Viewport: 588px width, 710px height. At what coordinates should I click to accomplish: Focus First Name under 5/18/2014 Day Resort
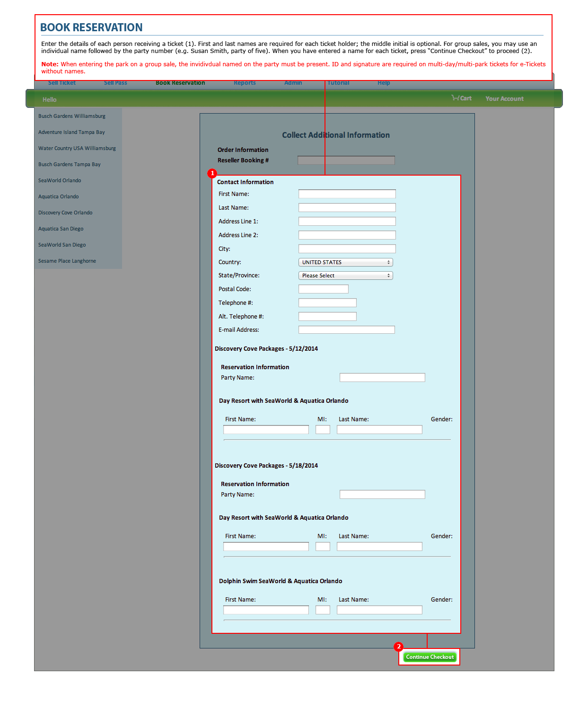click(x=266, y=547)
